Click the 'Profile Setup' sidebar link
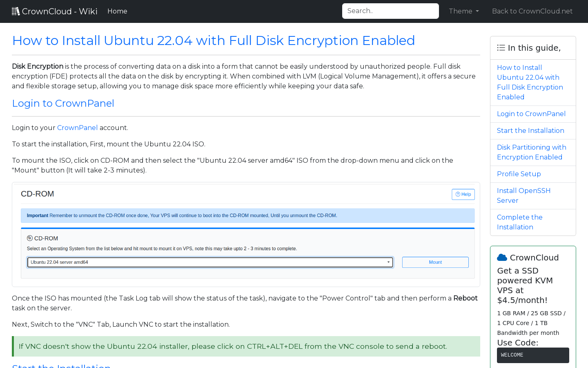This screenshot has width=588, height=368. tap(519, 174)
